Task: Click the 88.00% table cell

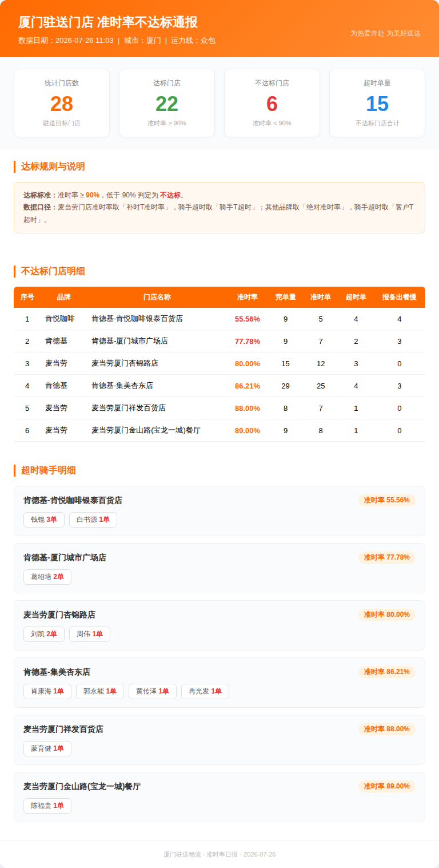Action: 248,408
